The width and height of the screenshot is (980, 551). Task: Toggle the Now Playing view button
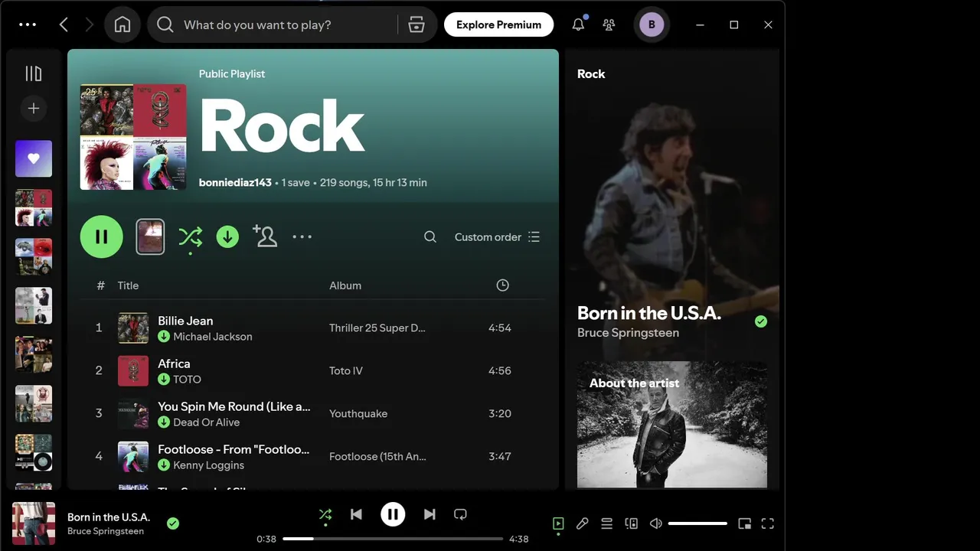point(558,523)
